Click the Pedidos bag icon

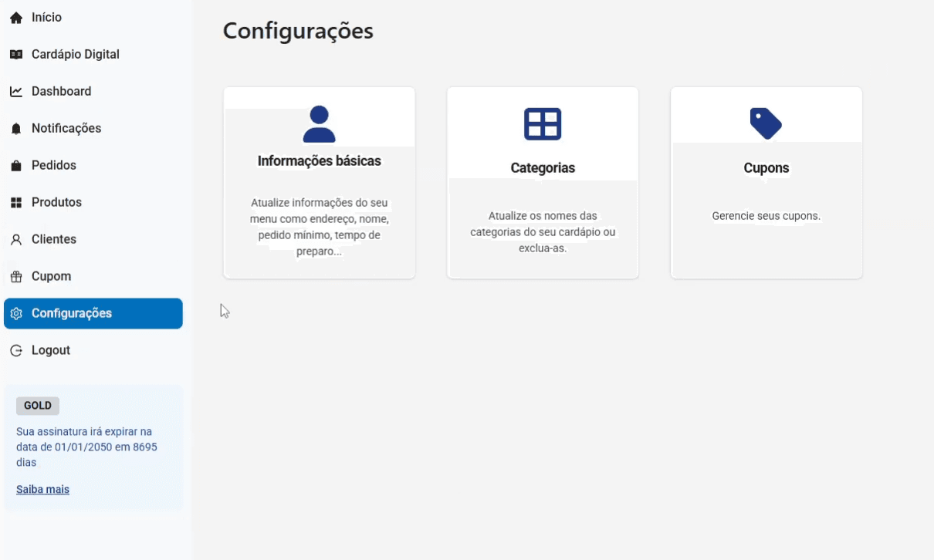coord(16,166)
